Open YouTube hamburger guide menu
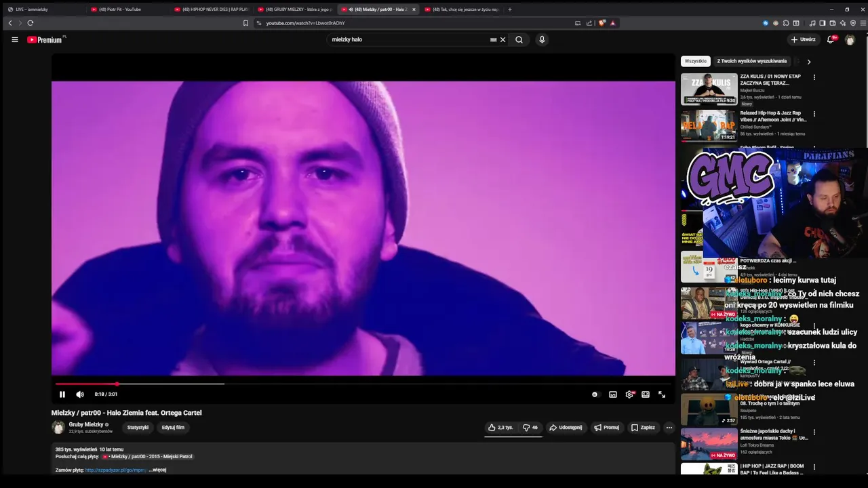Screen dimensions: 868x488 pos(15,39)
